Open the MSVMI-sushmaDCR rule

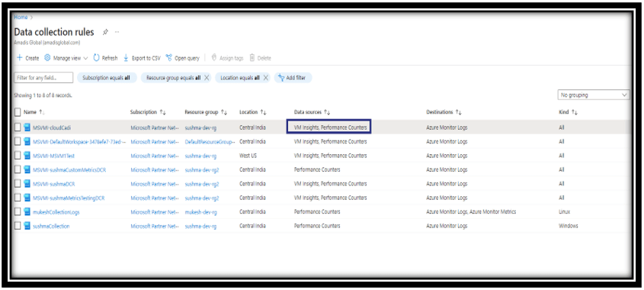[54, 183]
